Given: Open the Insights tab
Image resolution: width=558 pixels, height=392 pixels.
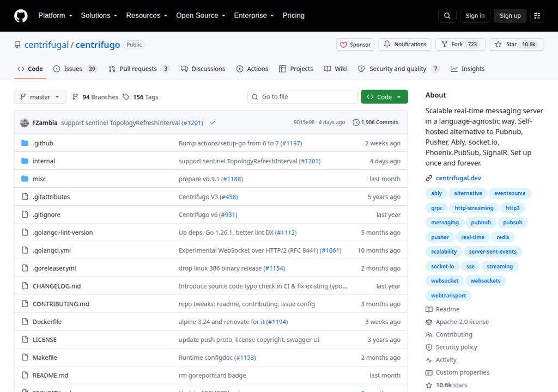Looking at the screenshot, I should (x=468, y=69).
